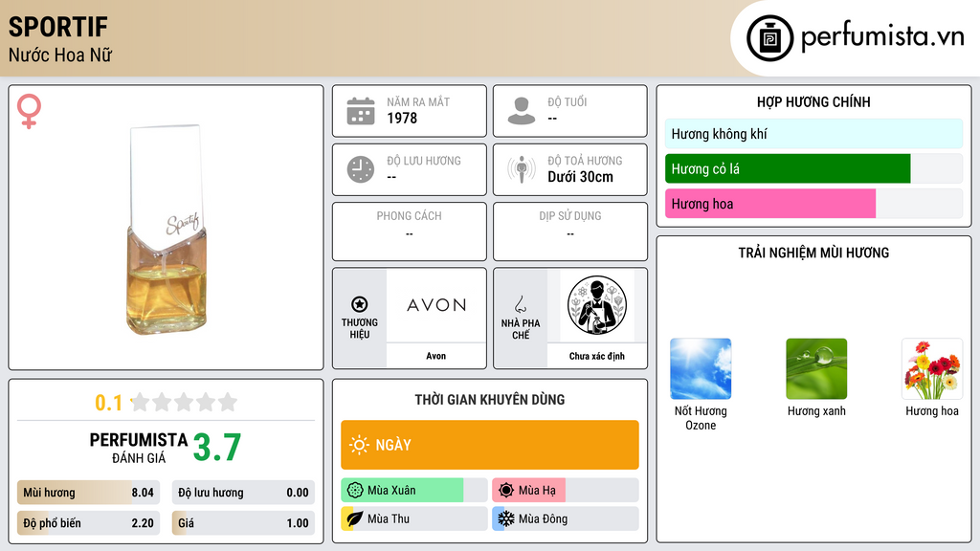Click the Thương hiệu label
Viewport: 980px width, 551px height.
click(360, 329)
